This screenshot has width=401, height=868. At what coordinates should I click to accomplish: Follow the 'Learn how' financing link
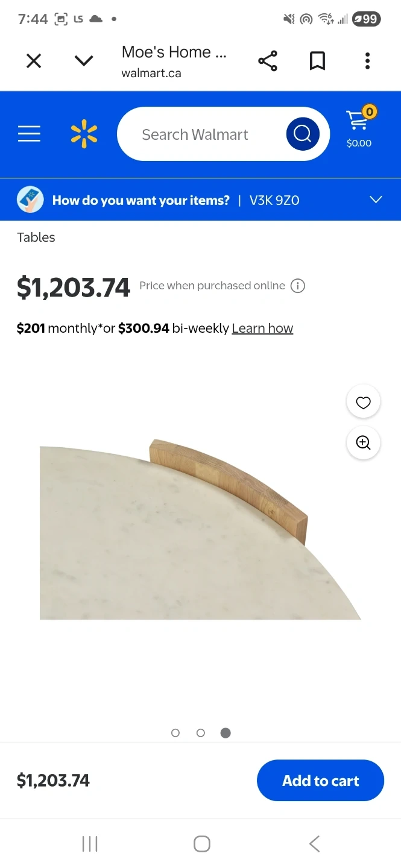click(x=262, y=329)
